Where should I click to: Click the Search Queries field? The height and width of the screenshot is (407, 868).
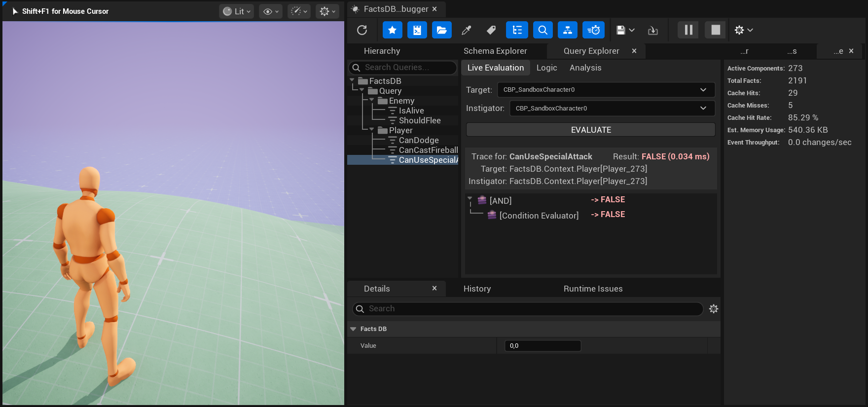[x=403, y=68]
